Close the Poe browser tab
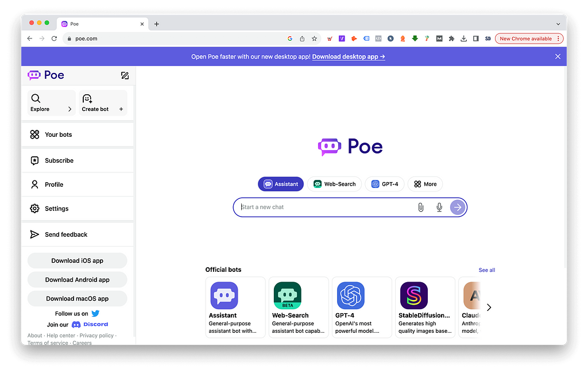 [142, 24]
